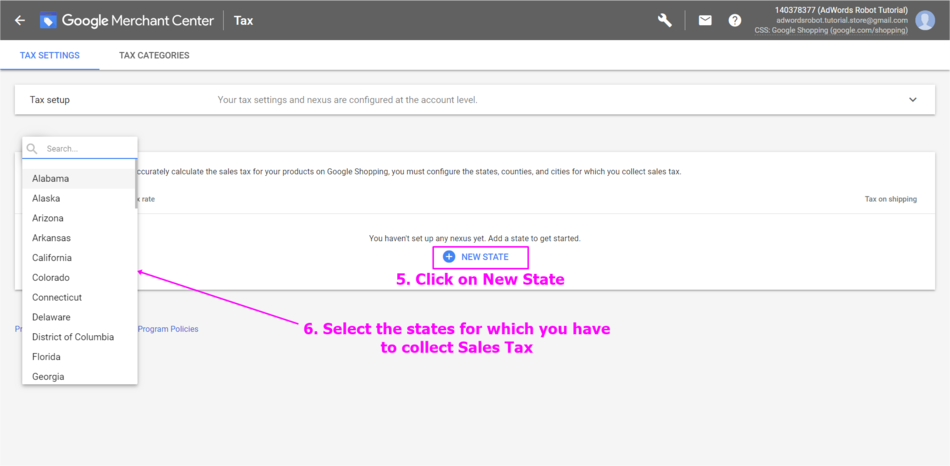Select Colorado from the state list
This screenshot has height=466, width=950.
(79, 278)
